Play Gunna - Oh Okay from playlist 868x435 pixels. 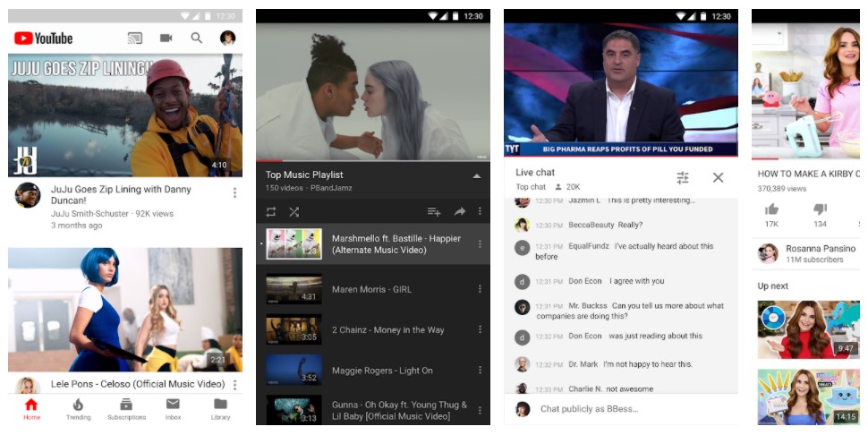point(373,410)
